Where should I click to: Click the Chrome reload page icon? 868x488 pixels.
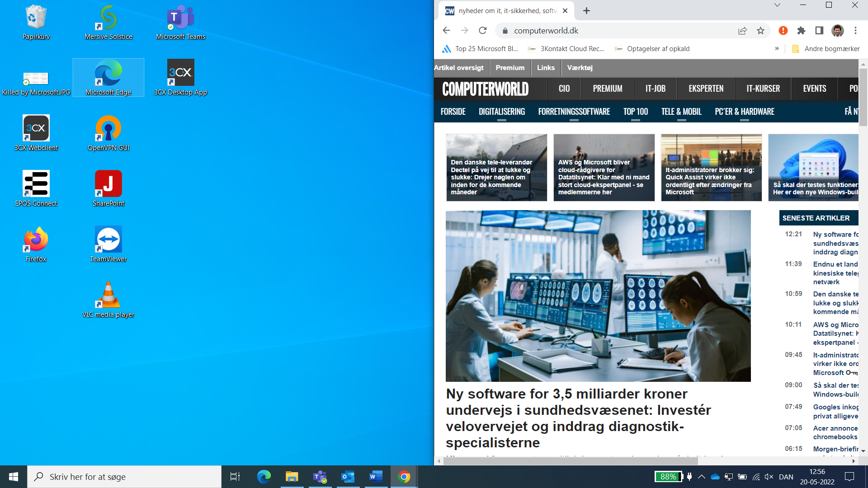[x=483, y=31]
